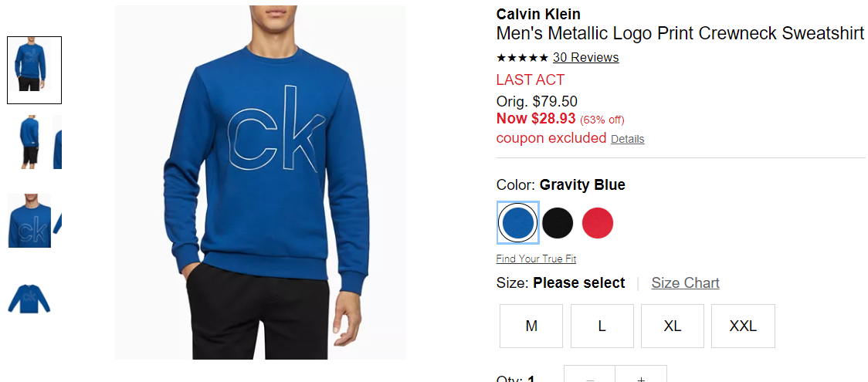Select the flat-lay sweatshirt thumbnail
Screen dimensions: 868x382
coord(29,299)
